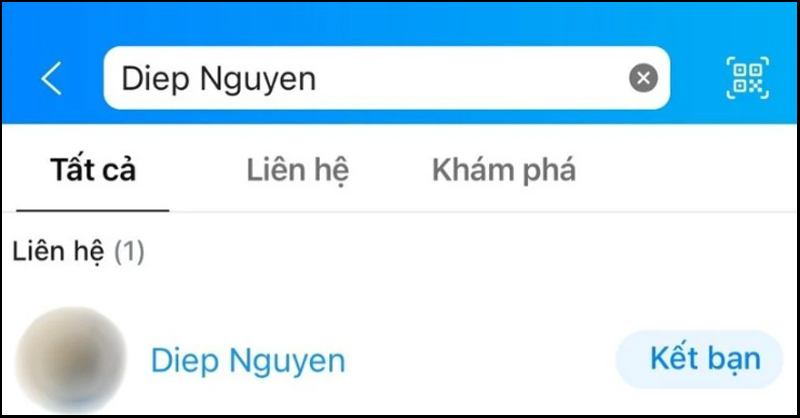
Task: Return to previous screen via back chevron
Action: (x=52, y=78)
